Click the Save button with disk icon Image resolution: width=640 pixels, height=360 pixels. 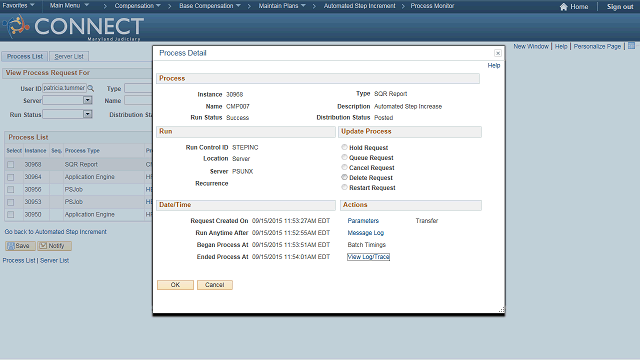(x=20, y=246)
